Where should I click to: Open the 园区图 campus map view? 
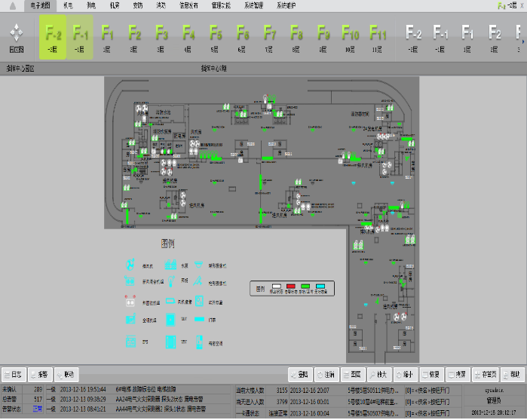pos(16,38)
